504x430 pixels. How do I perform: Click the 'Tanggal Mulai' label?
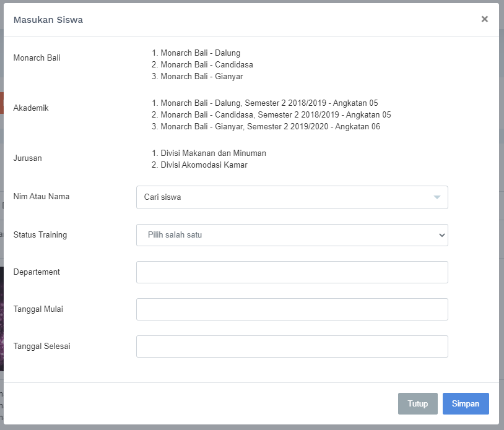click(x=38, y=309)
